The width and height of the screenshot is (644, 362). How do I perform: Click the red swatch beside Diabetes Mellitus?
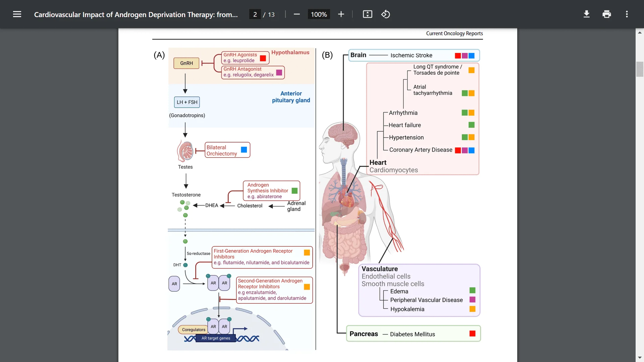(473, 334)
